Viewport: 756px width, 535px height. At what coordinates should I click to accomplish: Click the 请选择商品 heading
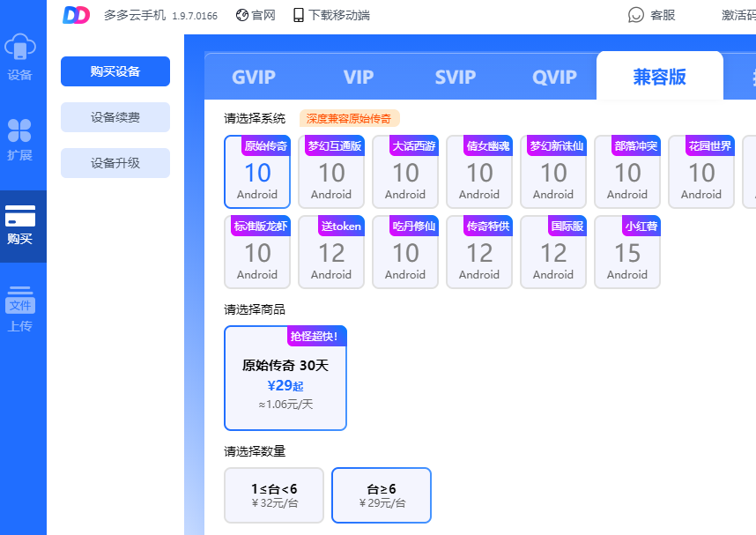click(x=255, y=309)
